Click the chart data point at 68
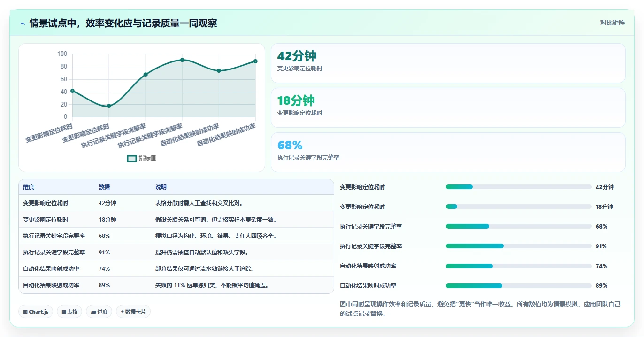The width and height of the screenshot is (644, 337). click(x=146, y=75)
